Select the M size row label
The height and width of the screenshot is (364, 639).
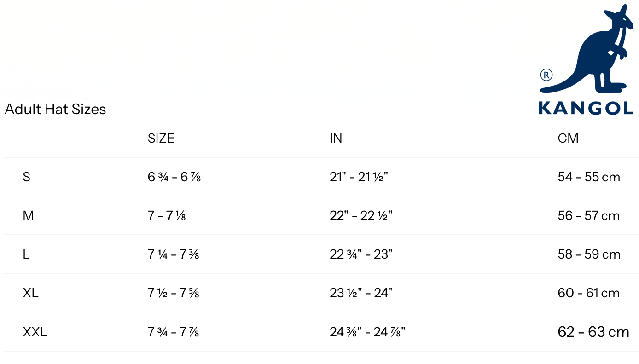pyautogui.click(x=28, y=216)
